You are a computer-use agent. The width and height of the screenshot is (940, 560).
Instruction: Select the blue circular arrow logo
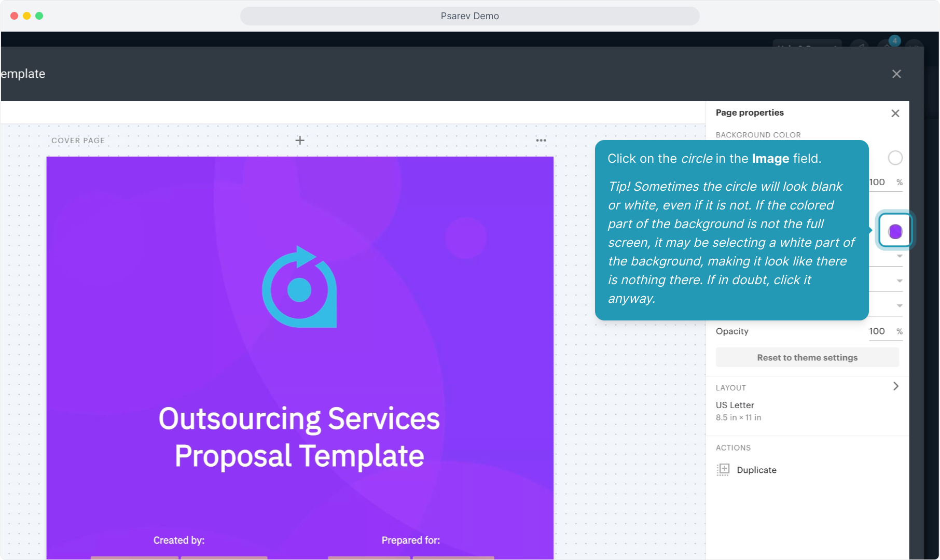[x=299, y=287]
